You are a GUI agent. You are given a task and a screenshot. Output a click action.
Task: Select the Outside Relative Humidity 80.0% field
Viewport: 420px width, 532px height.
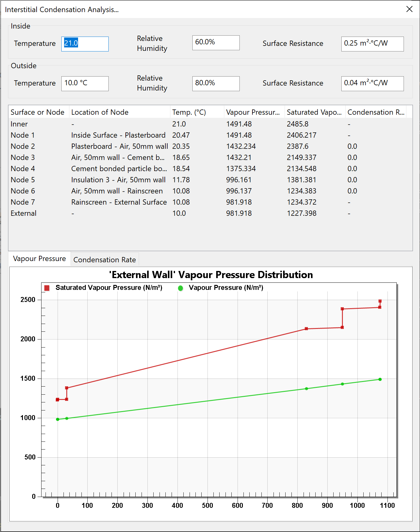pyautogui.click(x=216, y=83)
